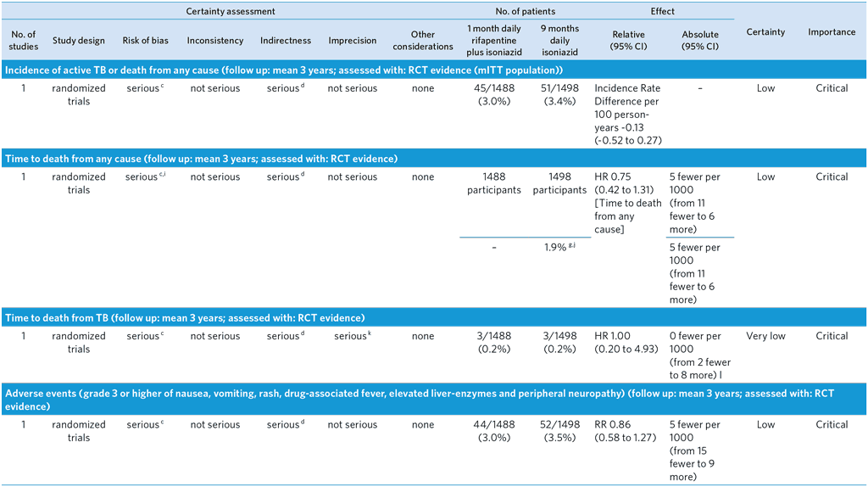The width and height of the screenshot is (868, 487).
Task: Click the 'Incidence Rate Difference' effect cell
Action: 628,114
